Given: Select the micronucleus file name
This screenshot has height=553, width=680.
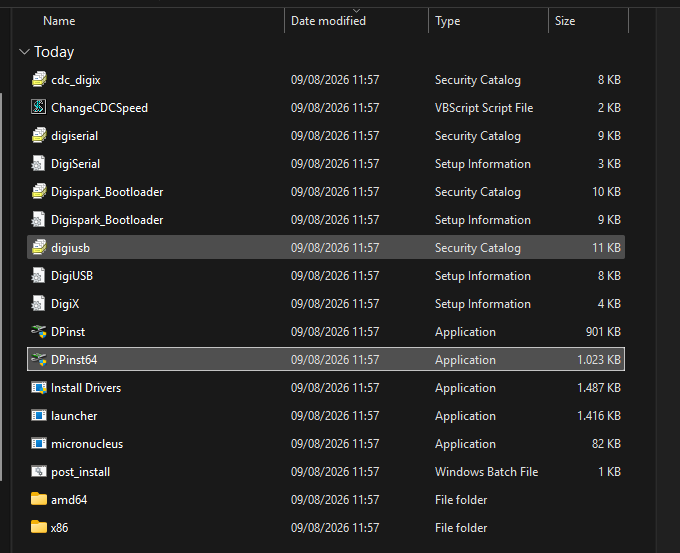Looking at the screenshot, I should pos(87,443).
